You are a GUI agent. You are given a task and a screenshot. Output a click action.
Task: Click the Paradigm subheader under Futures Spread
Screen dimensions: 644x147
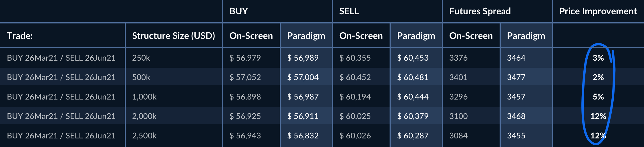click(526, 36)
